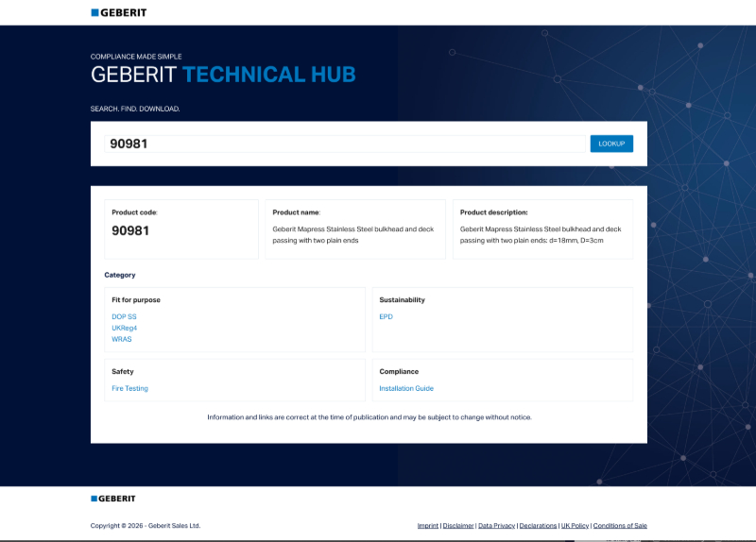The image size is (756, 542).
Task: Open the Imprint footer link
Action: coord(428,526)
